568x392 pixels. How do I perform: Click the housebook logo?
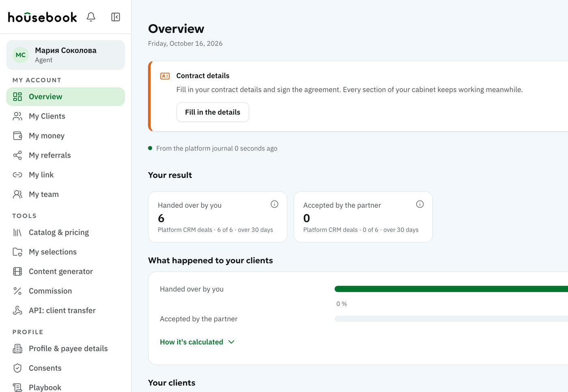coord(42,17)
